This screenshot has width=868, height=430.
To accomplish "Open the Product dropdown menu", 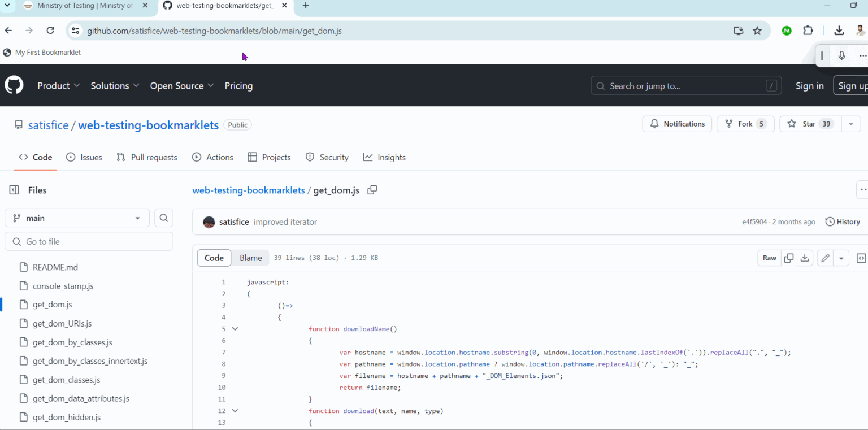I will pos(58,86).
